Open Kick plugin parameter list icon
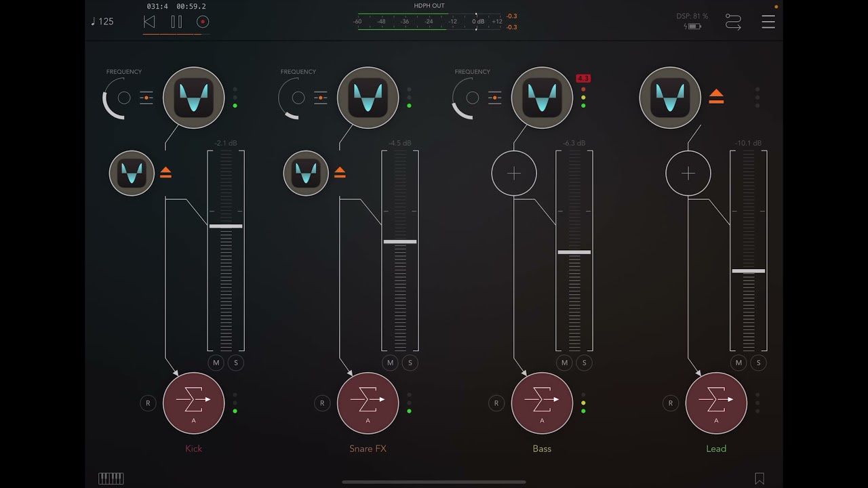 pos(146,98)
